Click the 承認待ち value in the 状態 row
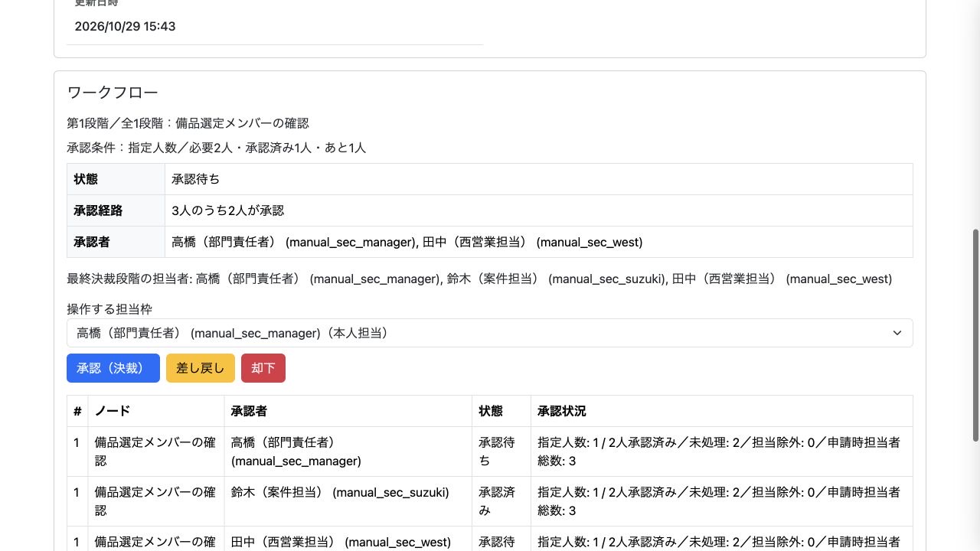Image resolution: width=980 pixels, height=551 pixels. pyautogui.click(x=196, y=179)
